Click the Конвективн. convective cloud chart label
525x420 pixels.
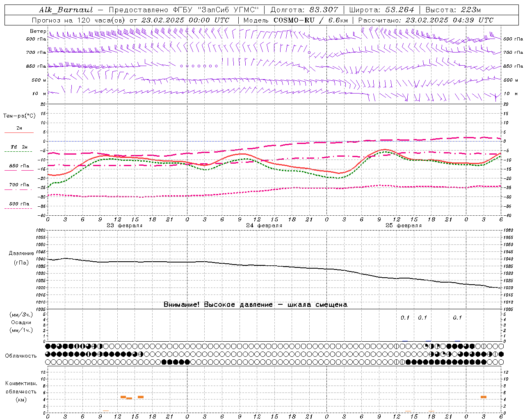[x=21, y=383]
